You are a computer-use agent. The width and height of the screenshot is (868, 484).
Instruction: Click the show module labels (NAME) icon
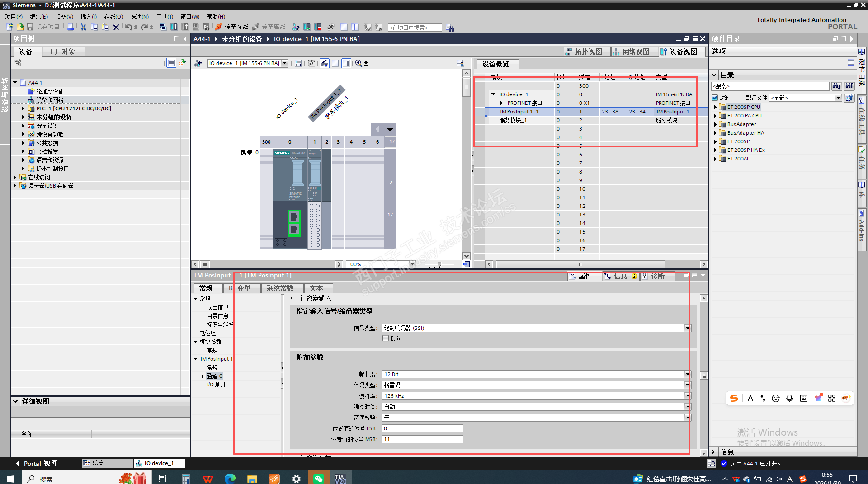(x=311, y=63)
